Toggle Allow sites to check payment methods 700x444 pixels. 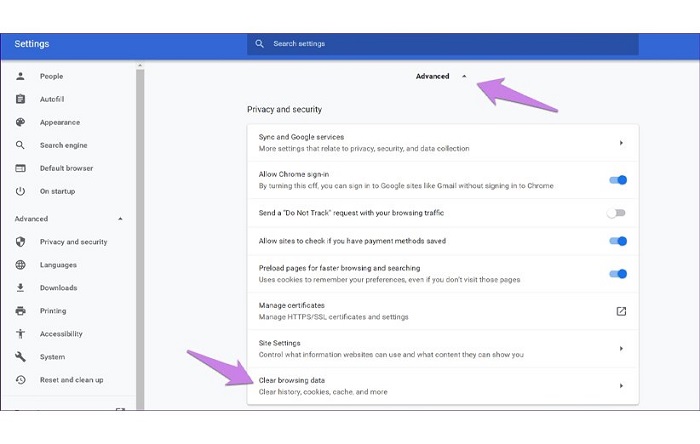(618, 241)
